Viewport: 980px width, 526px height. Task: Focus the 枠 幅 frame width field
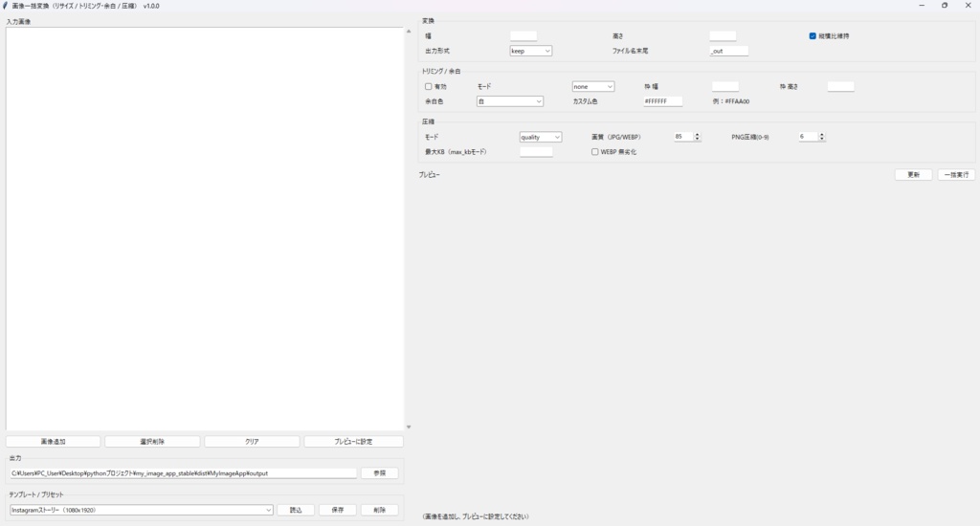click(725, 86)
